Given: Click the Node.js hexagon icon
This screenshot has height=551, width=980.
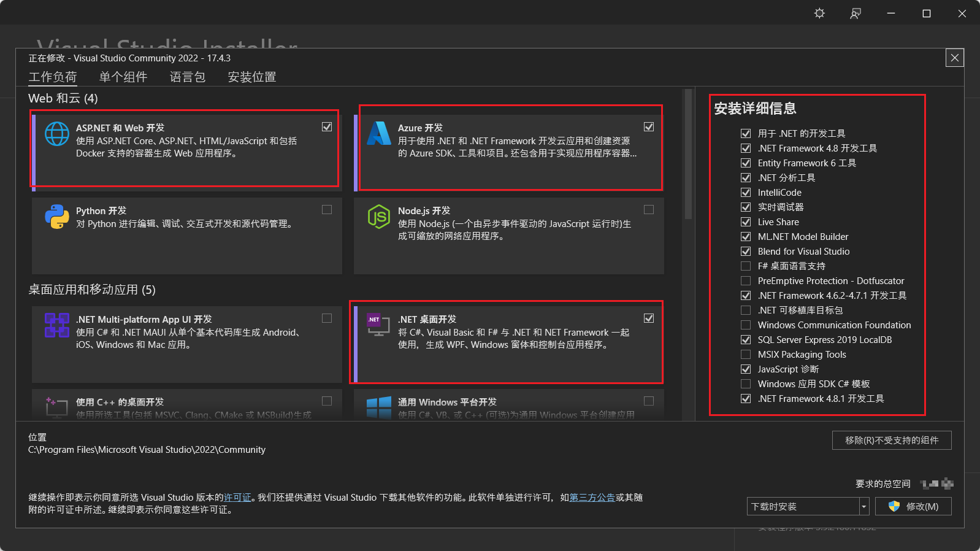Looking at the screenshot, I should 379,217.
